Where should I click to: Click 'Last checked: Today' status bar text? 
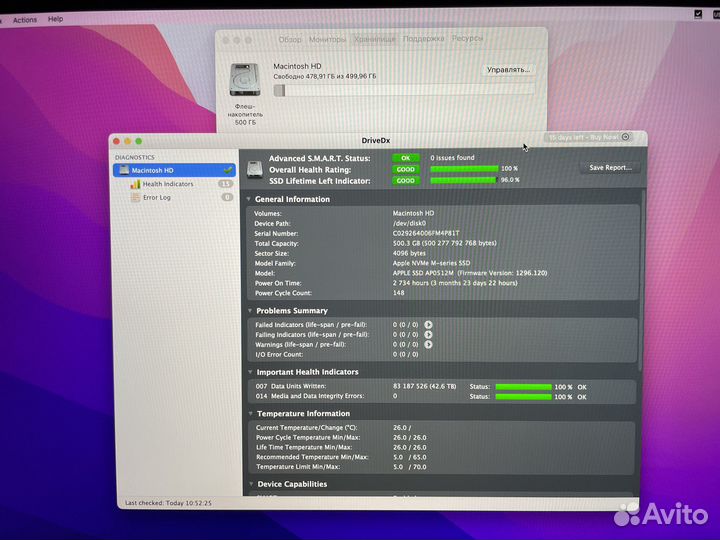168,503
